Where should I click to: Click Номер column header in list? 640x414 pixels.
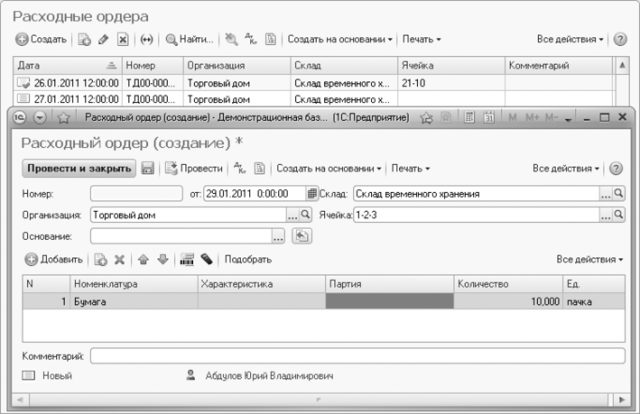coord(153,65)
